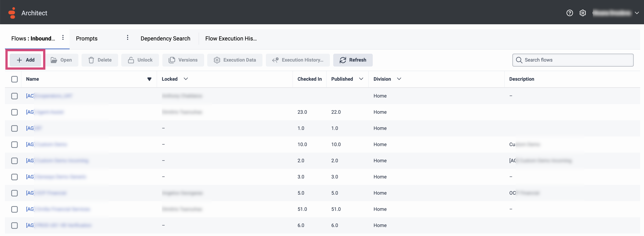This screenshot has width=644, height=236.
Task: Expand the Published column filter dropdown
Action: (361, 79)
